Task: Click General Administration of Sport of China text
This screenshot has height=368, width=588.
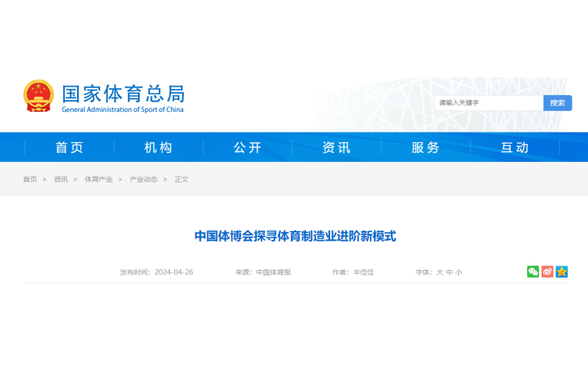Action: tap(123, 109)
